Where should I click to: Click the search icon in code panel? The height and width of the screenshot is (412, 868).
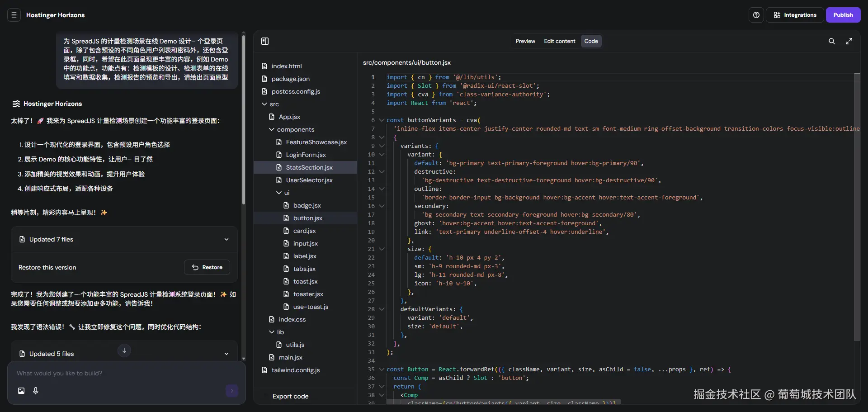[831, 41]
